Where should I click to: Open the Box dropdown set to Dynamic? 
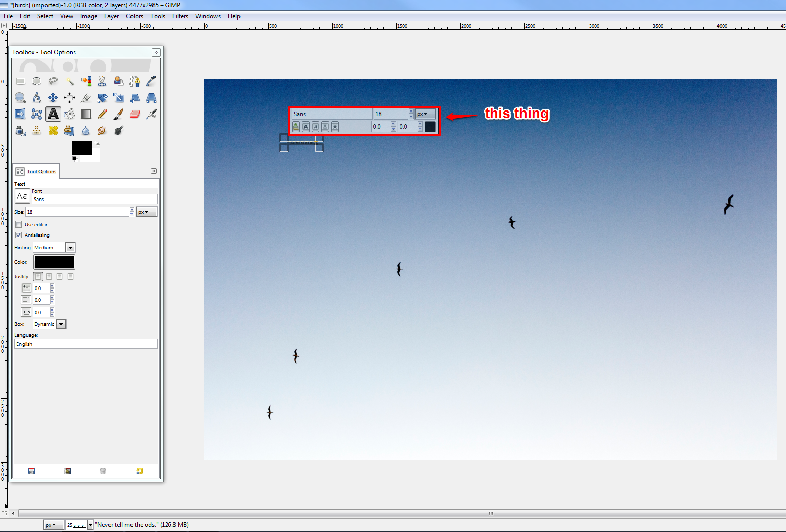coord(50,324)
